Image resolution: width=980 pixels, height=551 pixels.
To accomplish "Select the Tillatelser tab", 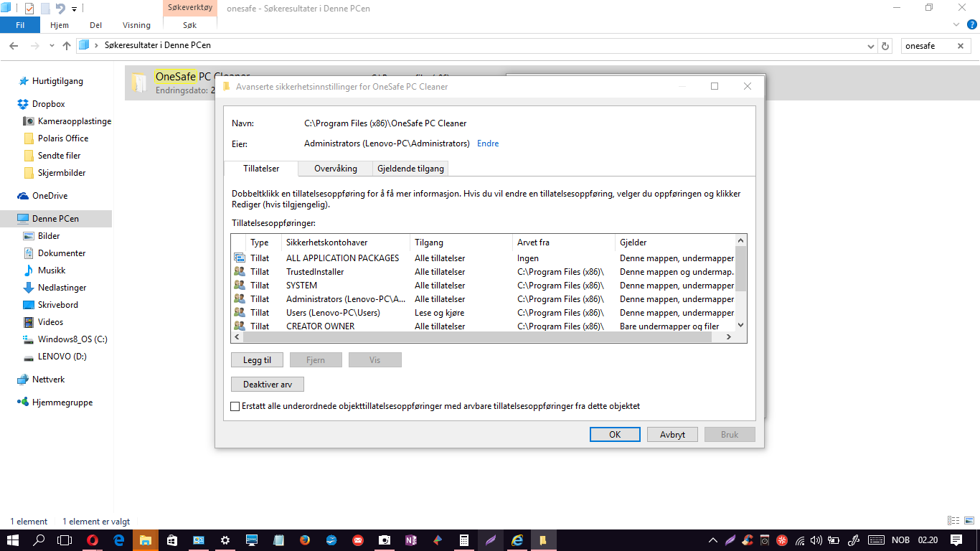I will point(261,169).
